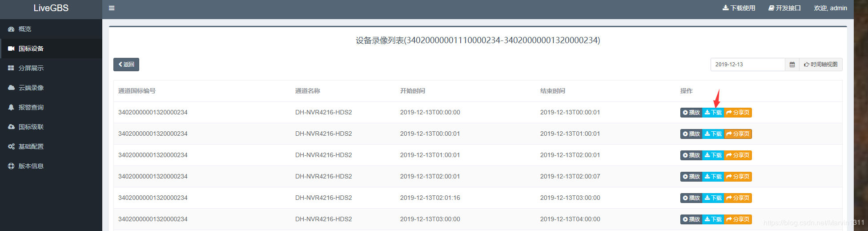This screenshot has width=868, height=231.
Task: Click the 通道名称 column header
Action: pos(308,91)
